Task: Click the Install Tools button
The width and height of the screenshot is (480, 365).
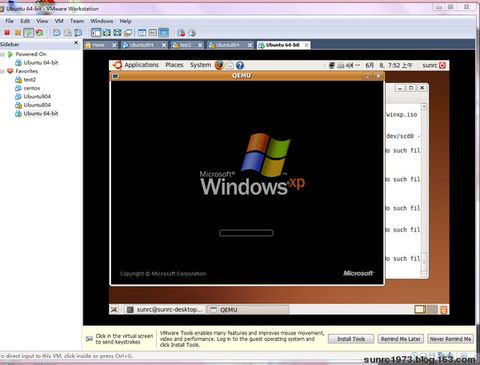Action: click(x=351, y=339)
